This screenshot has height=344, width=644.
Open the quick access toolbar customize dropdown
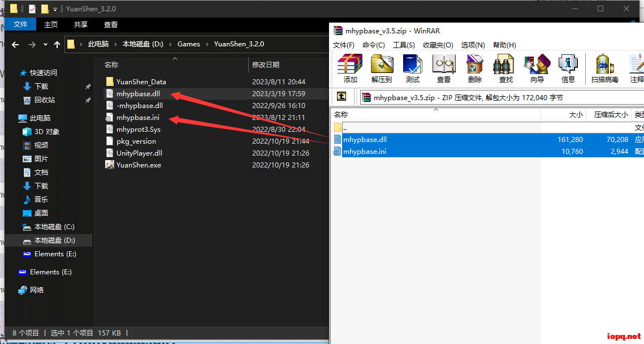(x=55, y=8)
